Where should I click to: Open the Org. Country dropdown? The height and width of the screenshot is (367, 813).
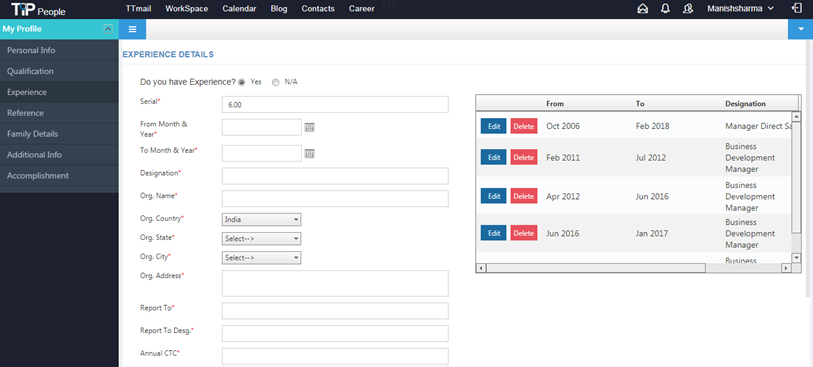[x=261, y=219]
